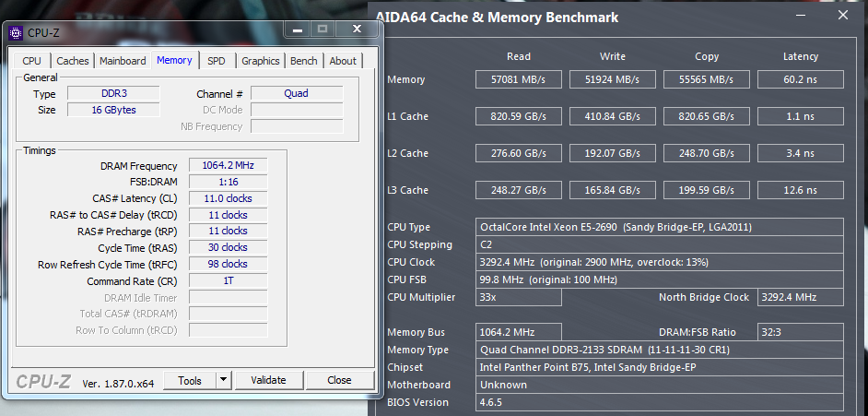Image resolution: width=868 pixels, height=416 pixels.
Task: Click L2 Cache Read value 276.60 GB/s
Action: point(518,153)
